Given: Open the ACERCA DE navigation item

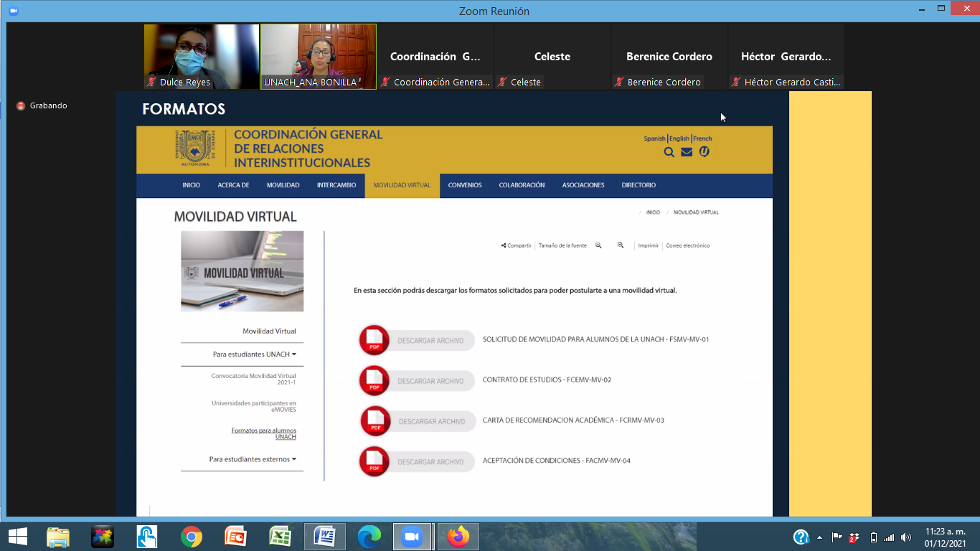Looking at the screenshot, I should [233, 185].
